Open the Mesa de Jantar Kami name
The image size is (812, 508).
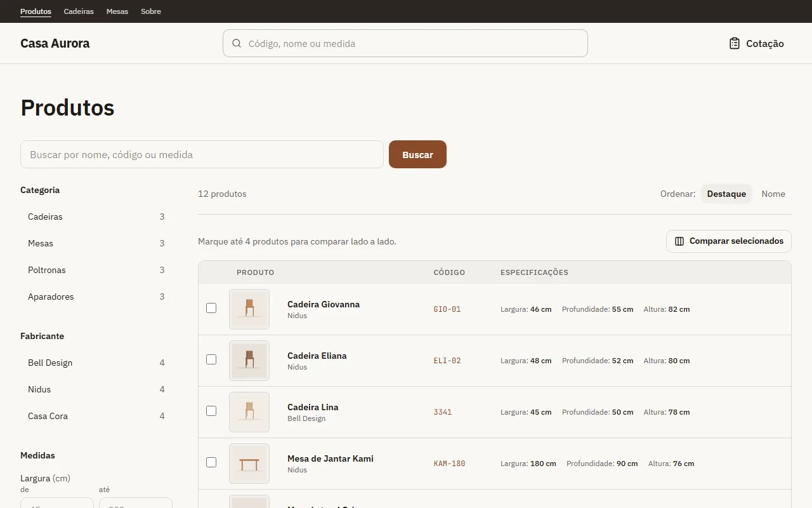[331, 458]
